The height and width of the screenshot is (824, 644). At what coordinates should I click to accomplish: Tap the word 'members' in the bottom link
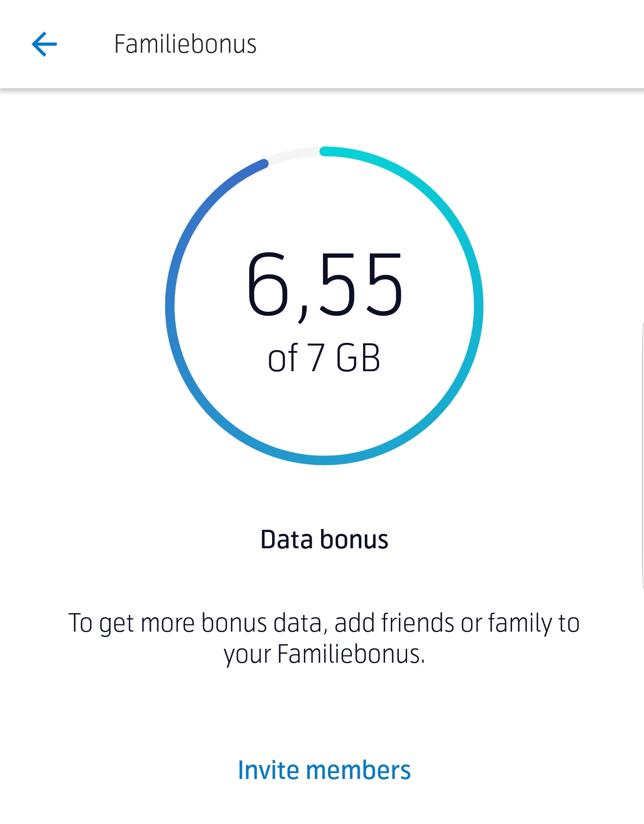pos(358,770)
